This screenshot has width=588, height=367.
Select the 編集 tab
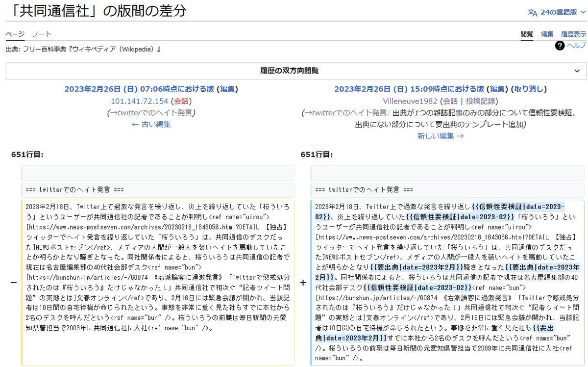547,34
